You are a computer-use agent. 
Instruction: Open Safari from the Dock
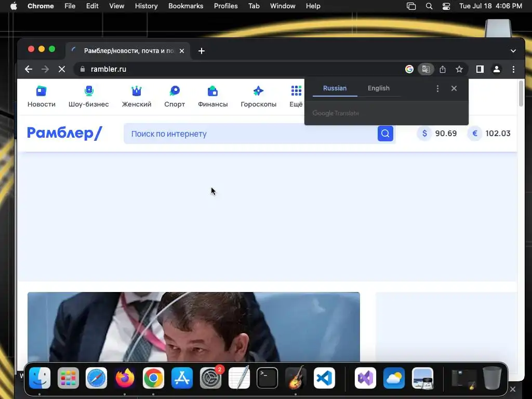(96, 378)
